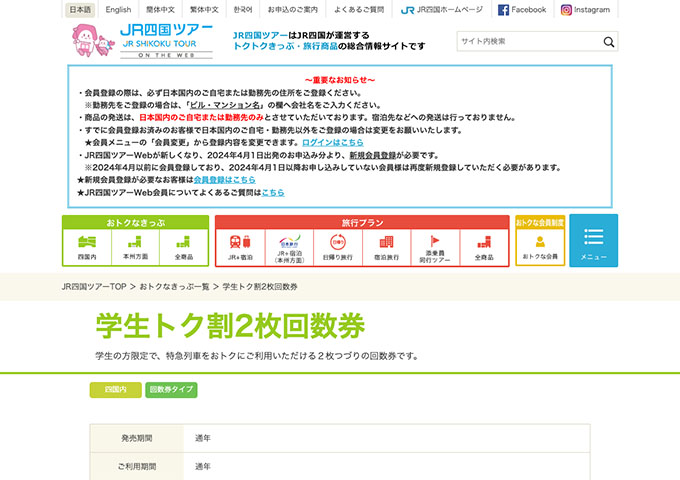
Task: Go to おトクなきっぷ一覧 breadcrumb
Action: click(174, 287)
